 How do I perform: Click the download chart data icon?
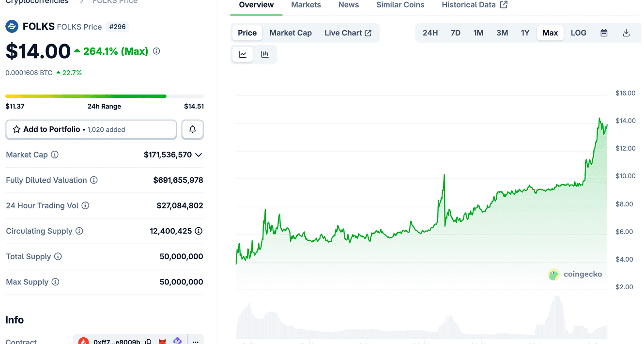(x=626, y=33)
